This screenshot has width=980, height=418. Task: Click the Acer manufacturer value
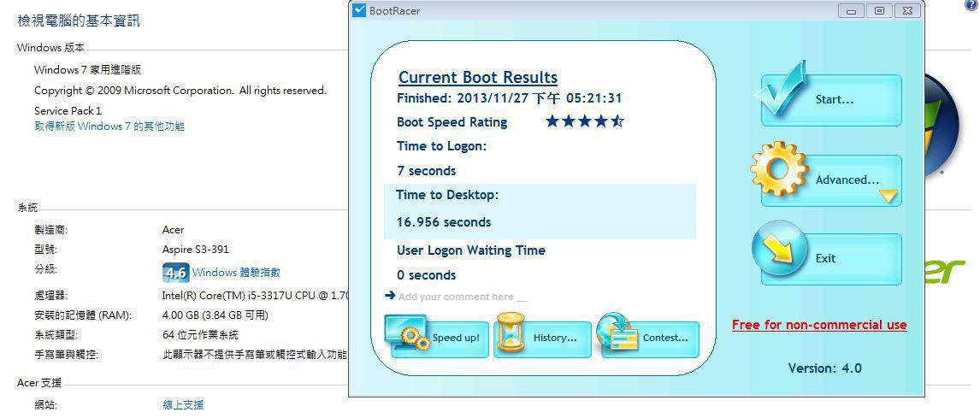click(x=173, y=229)
